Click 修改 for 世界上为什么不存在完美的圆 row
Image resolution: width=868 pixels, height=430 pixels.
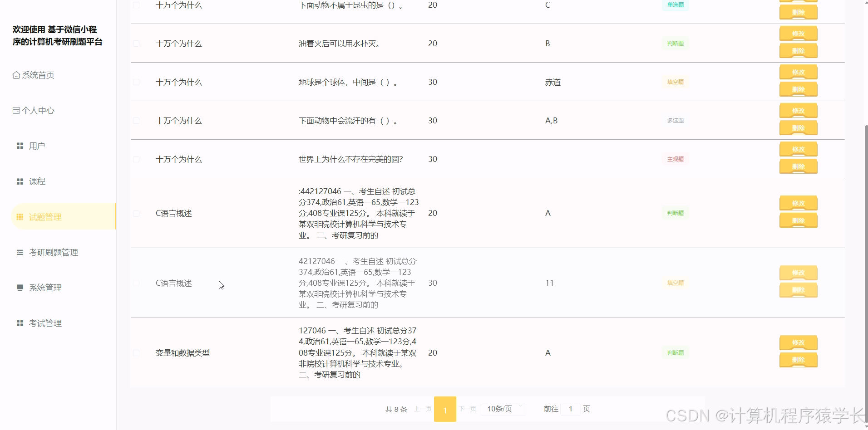coord(798,149)
